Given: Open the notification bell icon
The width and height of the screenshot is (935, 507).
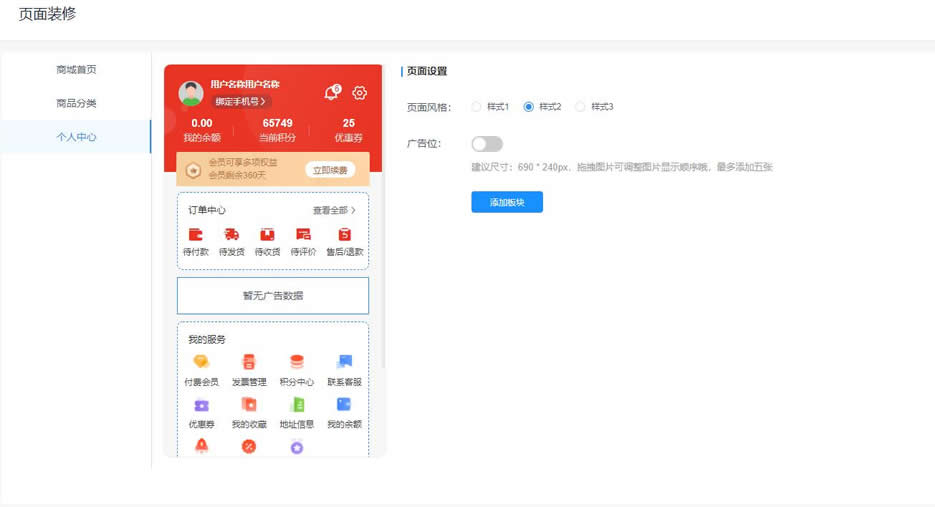Looking at the screenshot, I should pos(332,92).
